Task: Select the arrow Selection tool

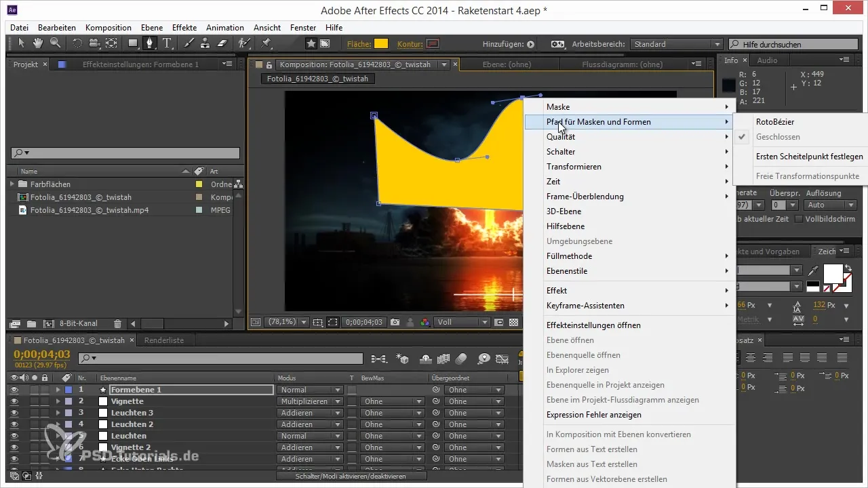Action: point(21,43)
